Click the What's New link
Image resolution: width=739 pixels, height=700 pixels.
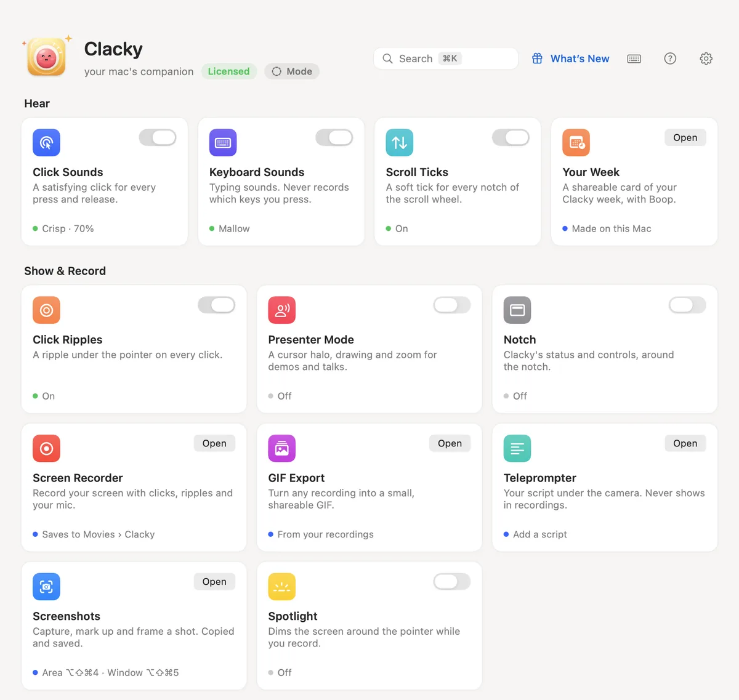579,58
